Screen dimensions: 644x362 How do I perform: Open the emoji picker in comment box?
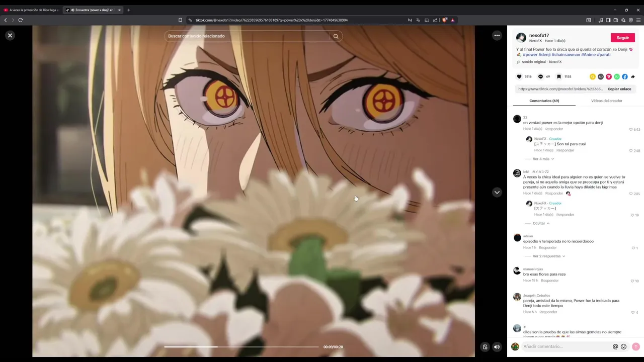tap(624, 346)
